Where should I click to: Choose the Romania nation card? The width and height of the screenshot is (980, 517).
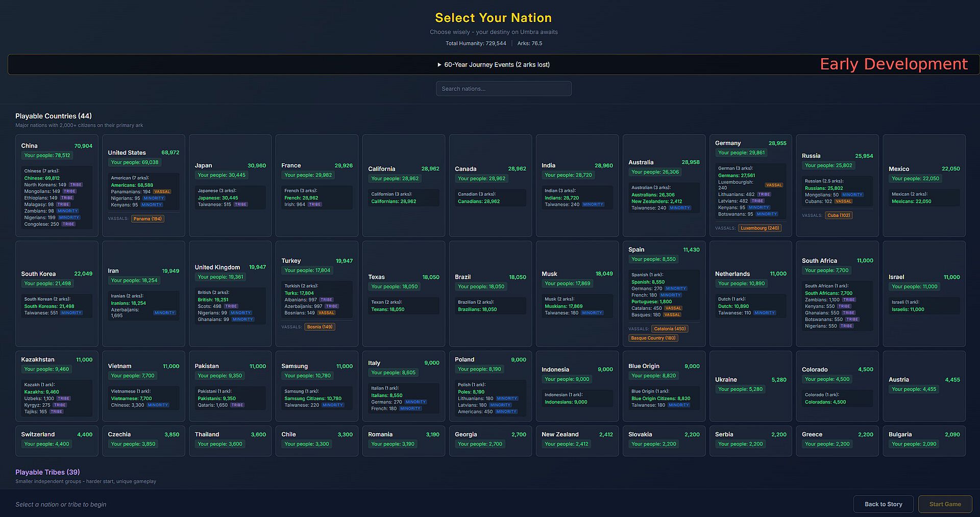pos(404,441)
